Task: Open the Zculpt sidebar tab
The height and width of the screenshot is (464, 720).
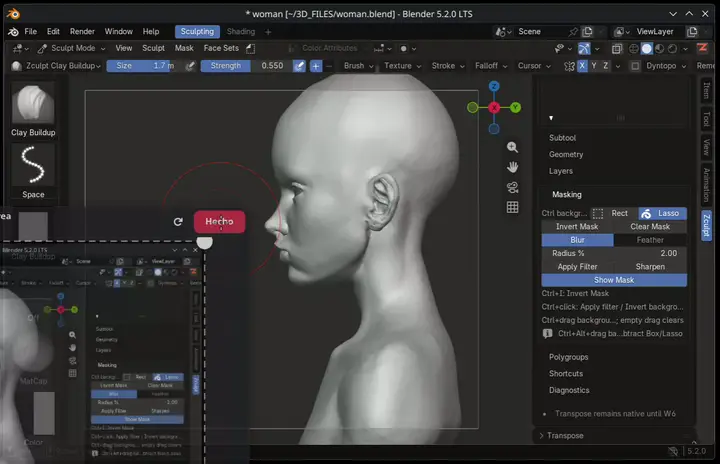Action: pyautogui.click(x=706, y=225)
